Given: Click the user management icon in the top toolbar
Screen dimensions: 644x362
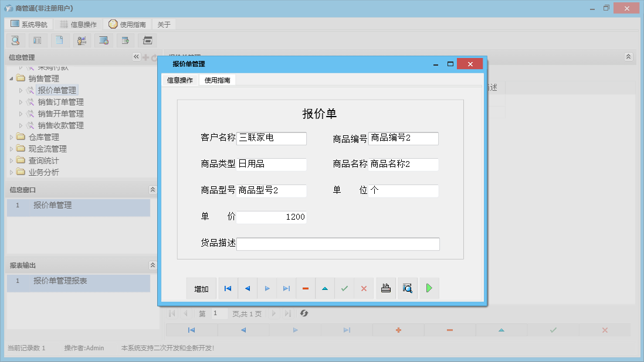Looking at the screenshot, I should pyautogui.click(x=82, y=40).
